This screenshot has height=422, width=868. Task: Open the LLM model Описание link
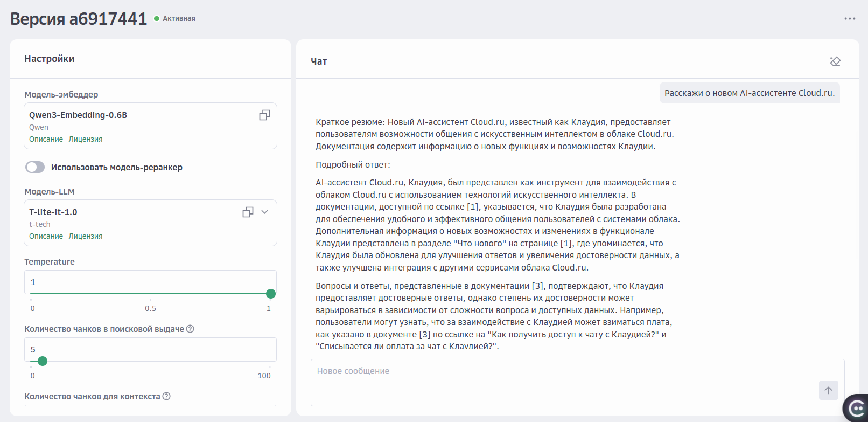pos(46,237)
